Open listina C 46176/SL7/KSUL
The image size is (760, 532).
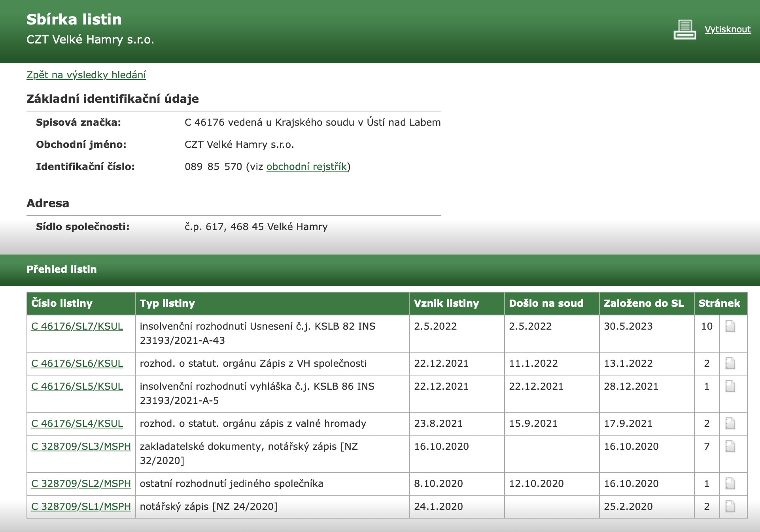[x=77, y=326]
